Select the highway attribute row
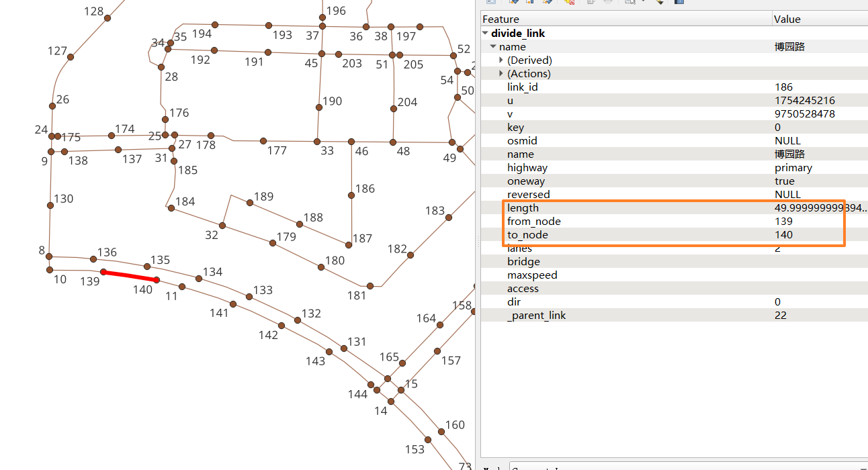 (x=675, y=167)
